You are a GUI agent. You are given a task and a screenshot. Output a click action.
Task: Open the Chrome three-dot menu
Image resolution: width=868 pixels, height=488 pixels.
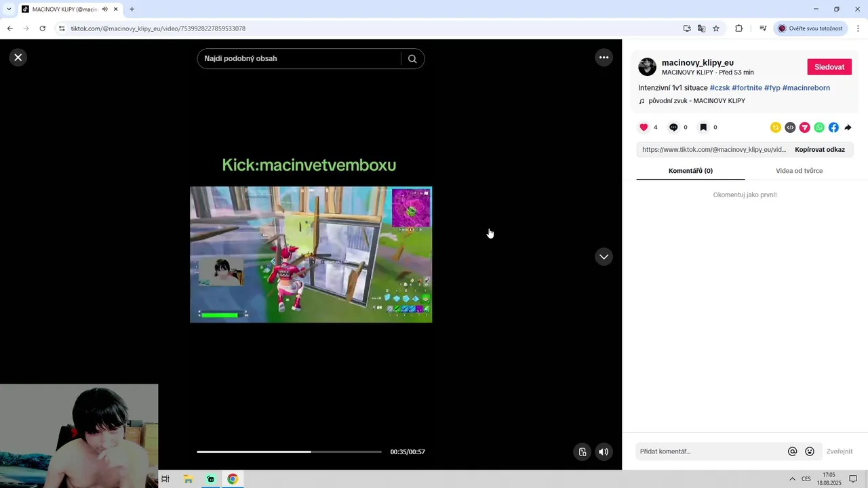859,28
